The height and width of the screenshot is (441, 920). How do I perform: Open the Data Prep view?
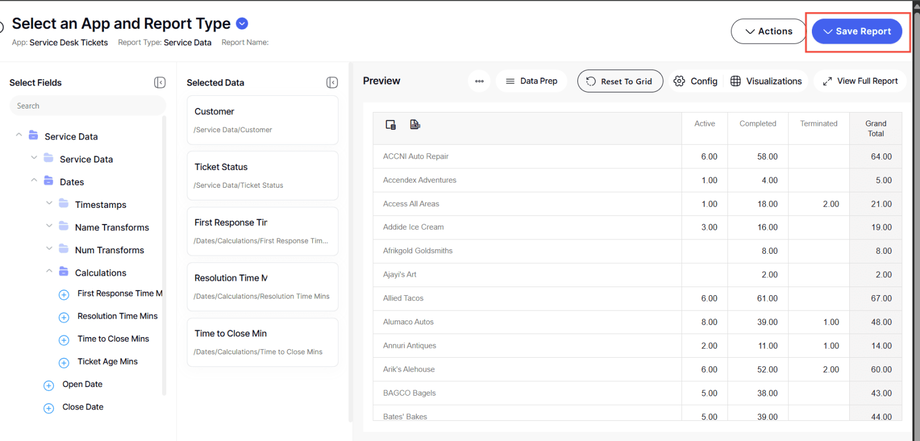point(532,81)
